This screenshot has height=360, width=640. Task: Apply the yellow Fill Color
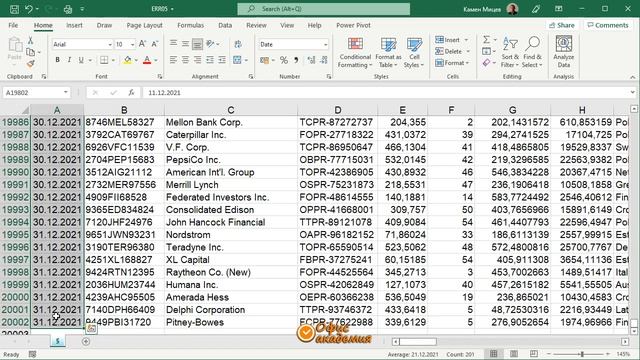128,60
